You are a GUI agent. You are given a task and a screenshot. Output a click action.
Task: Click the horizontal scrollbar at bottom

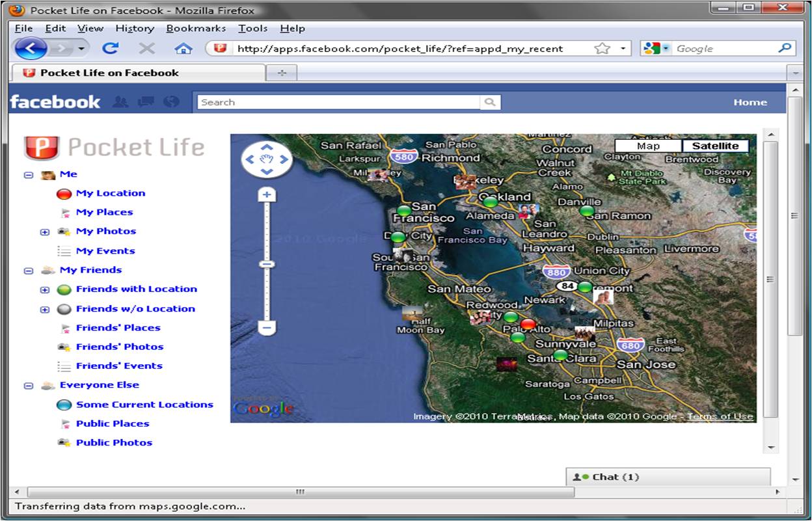point(300,492)
